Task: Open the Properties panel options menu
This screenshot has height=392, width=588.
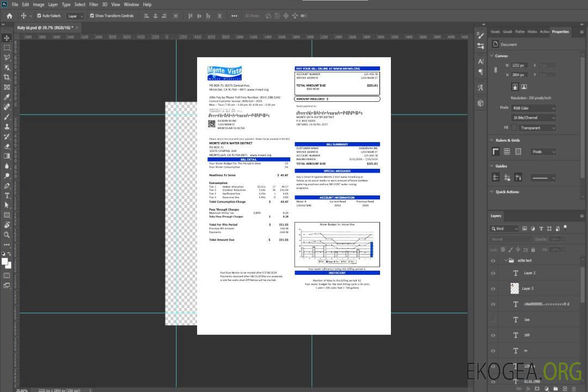Action: tap(581, 32)
